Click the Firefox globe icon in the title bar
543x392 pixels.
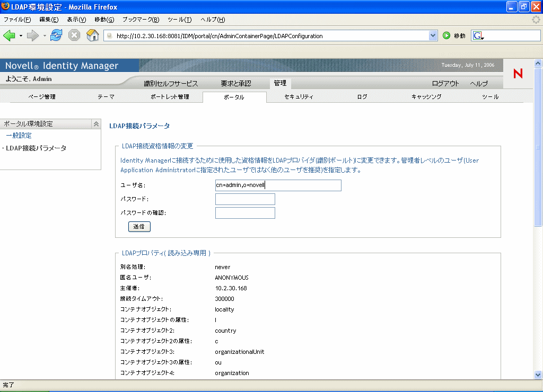tap(5, 6)
